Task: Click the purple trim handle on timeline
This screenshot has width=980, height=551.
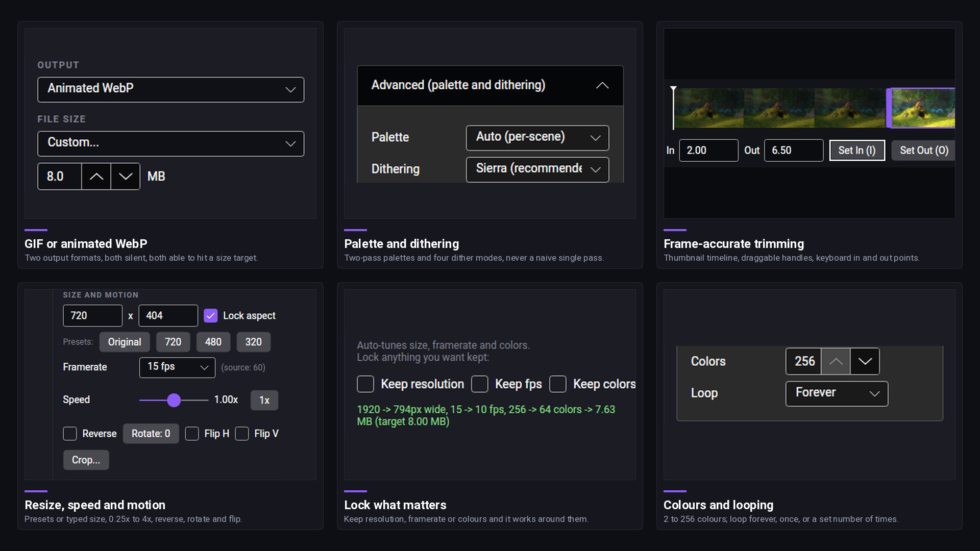Action: (x=889, y=108)
